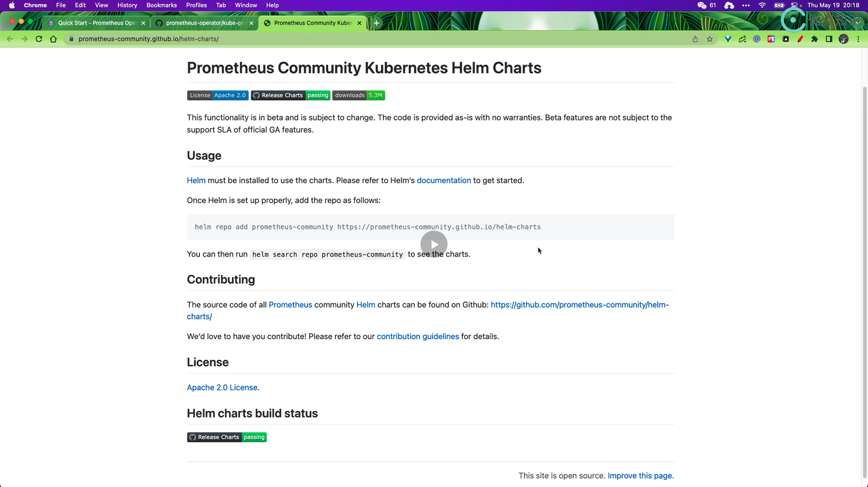Open the profile avatar menu
This screenshot has height=487, width=868.
pyautogui.click(x=844, y=39)
